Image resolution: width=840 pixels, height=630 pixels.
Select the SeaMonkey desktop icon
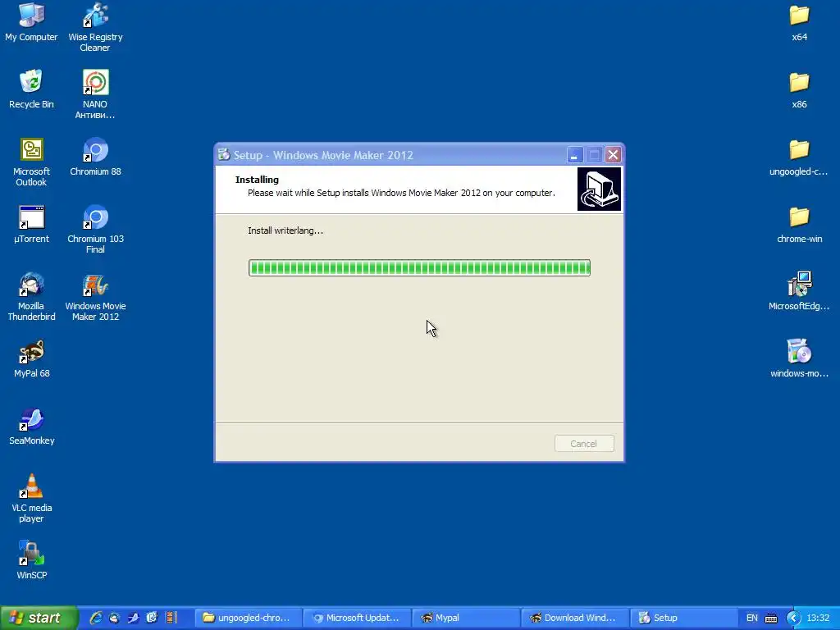[31, 426]
